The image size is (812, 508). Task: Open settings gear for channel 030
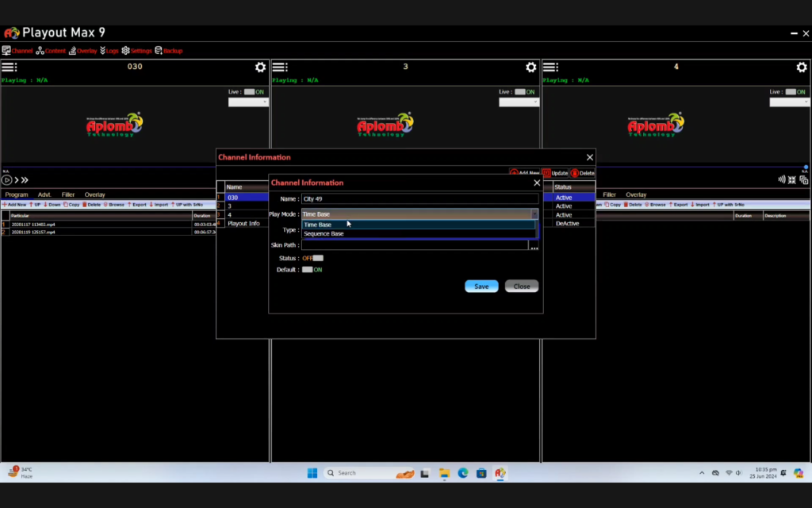pos(260,67)
